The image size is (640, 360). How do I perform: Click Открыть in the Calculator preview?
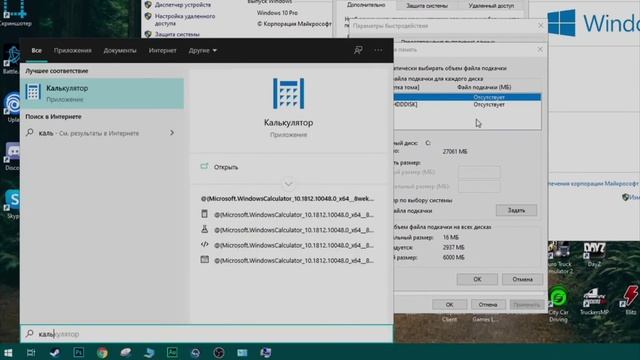pos(226,167)
